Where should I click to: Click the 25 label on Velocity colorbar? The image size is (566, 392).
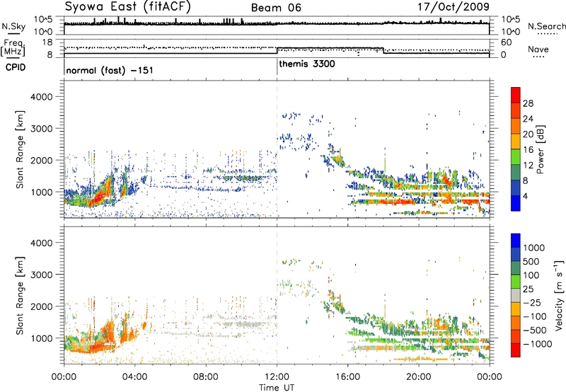528,289
